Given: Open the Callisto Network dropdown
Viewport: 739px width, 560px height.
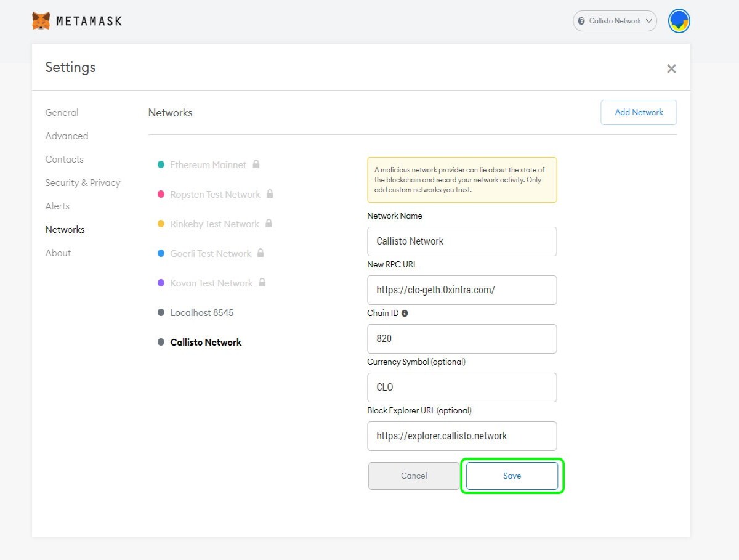Looking at the screenshot, I should (x=615, y=21).
